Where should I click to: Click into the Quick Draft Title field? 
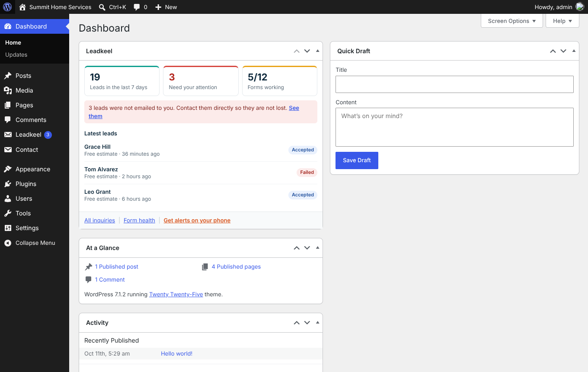pyautogui.click(x=454, y=84)
